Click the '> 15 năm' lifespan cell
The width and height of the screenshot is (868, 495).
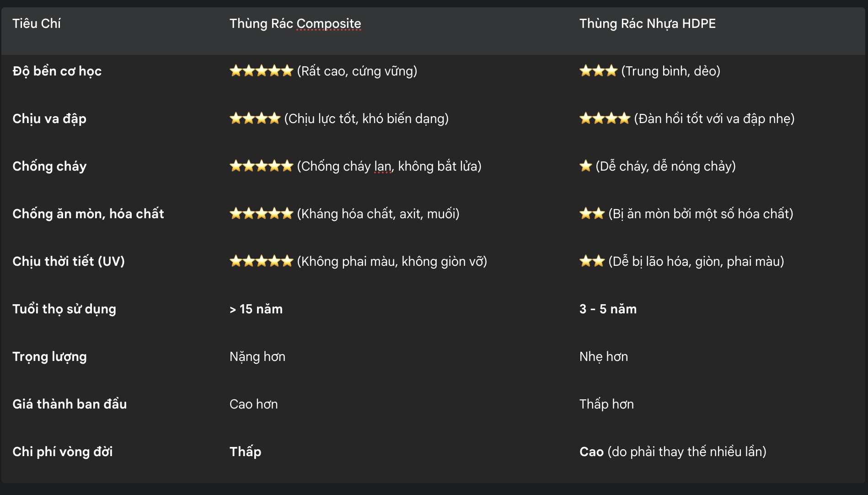coord(256,309)
